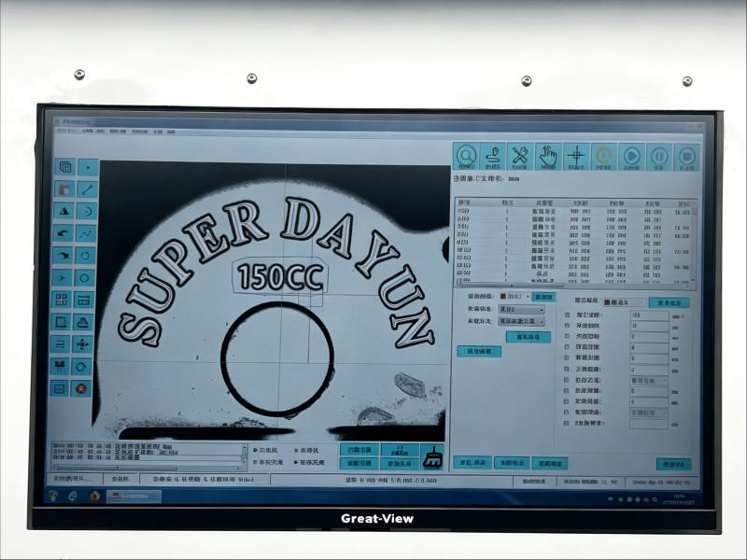Open the dropdown in the seventh parameter row
This screenshot has width=747, height=560.
(x=649, y=381)
